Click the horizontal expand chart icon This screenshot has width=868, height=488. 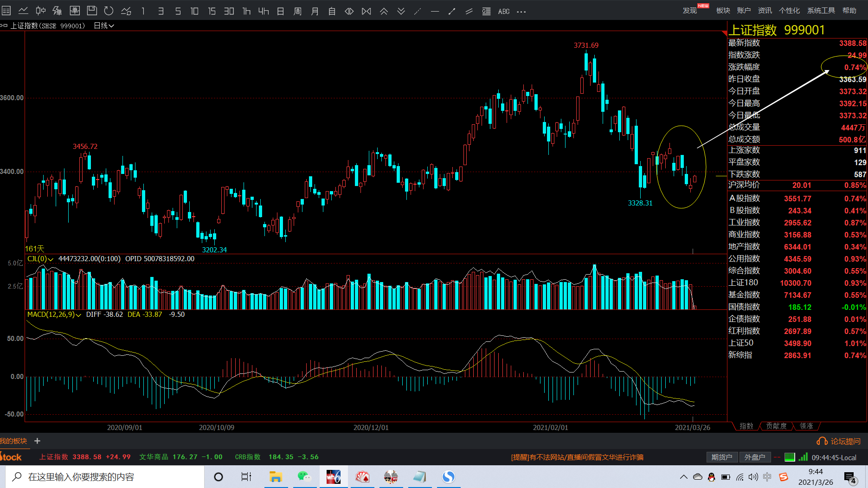pyautogui.click(x=349, y=11)
